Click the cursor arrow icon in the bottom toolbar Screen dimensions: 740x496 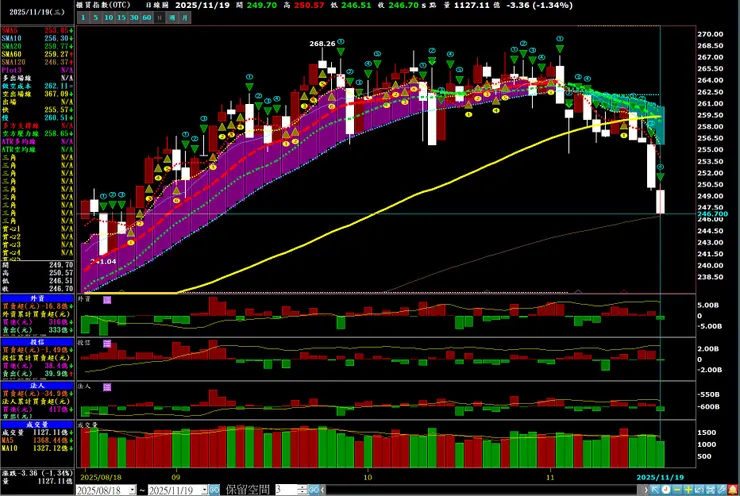pyautogui.click(x=655, y=490)
